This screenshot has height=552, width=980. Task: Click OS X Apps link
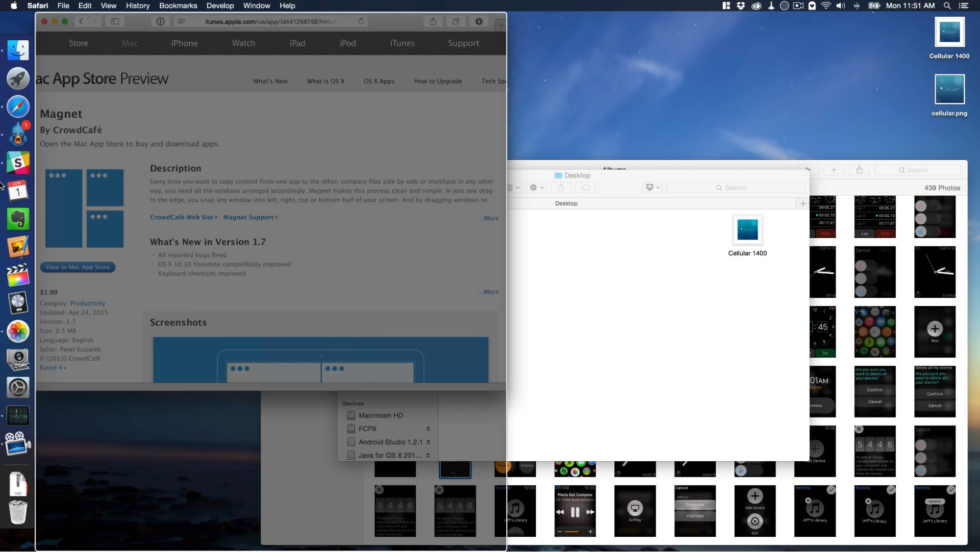pos(379,81)
